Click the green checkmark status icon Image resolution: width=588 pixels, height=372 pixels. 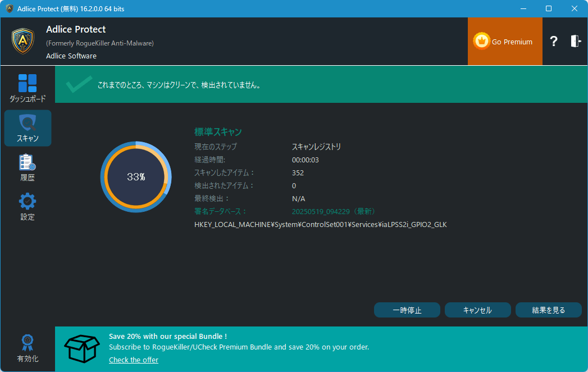point(79,84)
